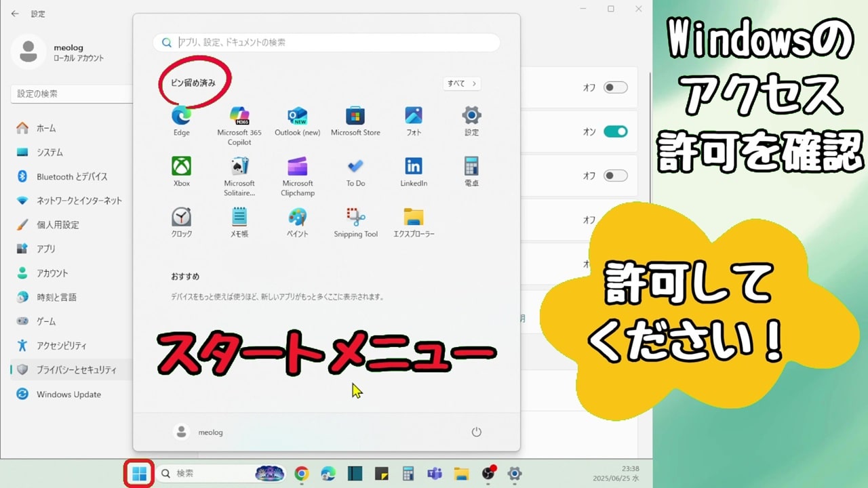Open Calculator from the taskbar
This screenshot has height=488, width=868.
coord(408,474)
